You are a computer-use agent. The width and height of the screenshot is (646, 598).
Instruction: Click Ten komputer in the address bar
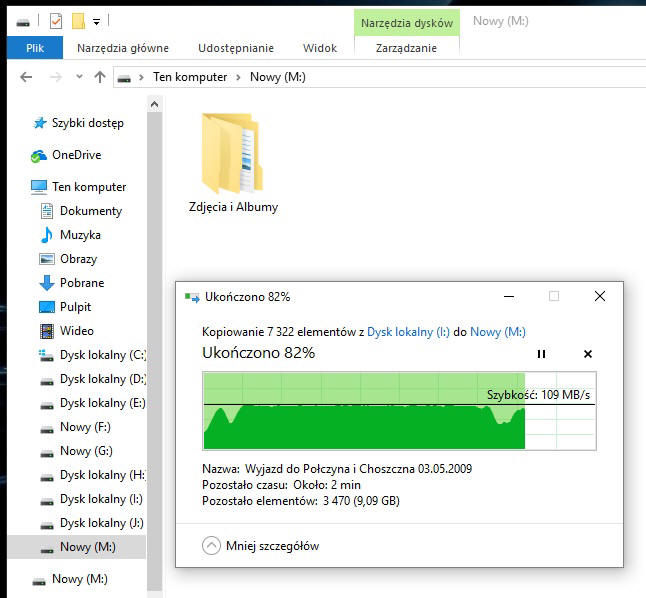(190, 77)
